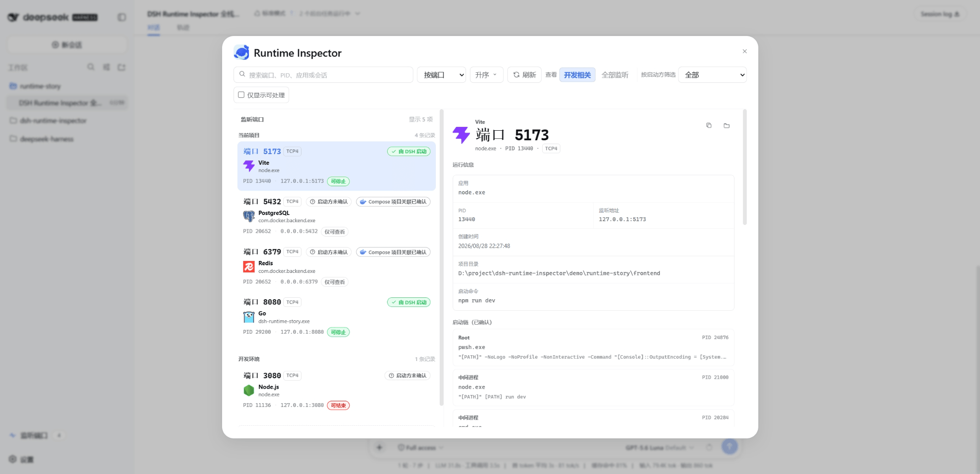Viewport: 980px width, 474px height.
Task: Click the Vite lightning icon in port 5173 row
Action: 249,166
